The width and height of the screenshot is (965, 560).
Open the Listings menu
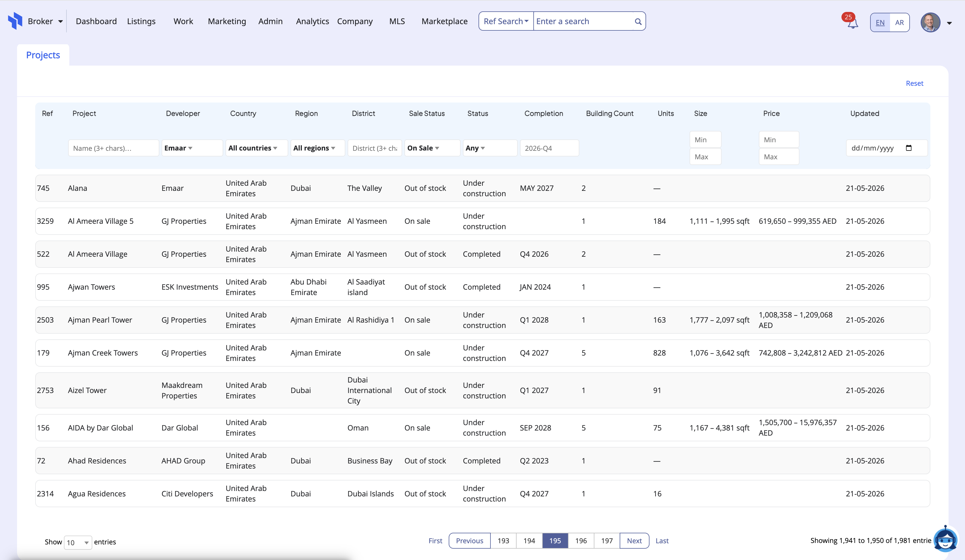(141, 22)
